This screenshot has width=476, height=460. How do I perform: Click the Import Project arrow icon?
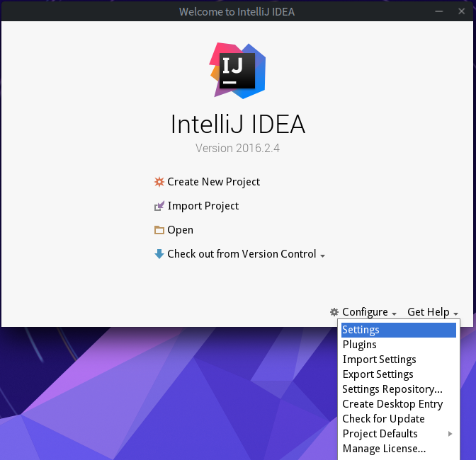[x=159, y=206]
